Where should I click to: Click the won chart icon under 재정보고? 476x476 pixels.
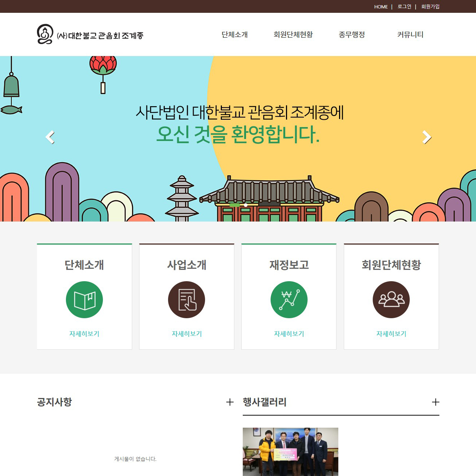point(289,300)
